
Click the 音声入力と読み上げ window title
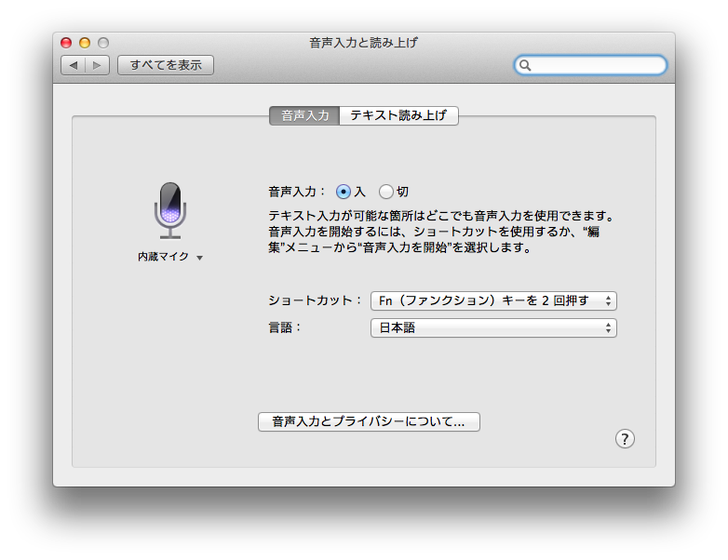(364, 43)
